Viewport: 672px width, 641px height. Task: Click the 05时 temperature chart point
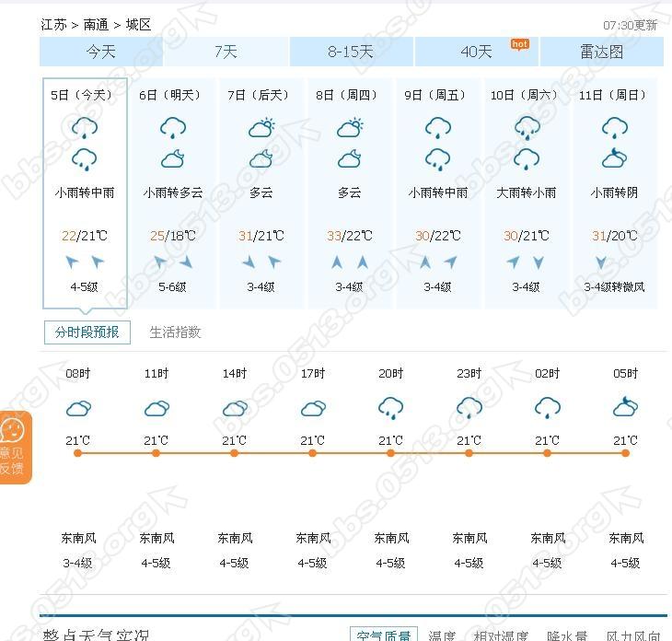click(625, 453)
